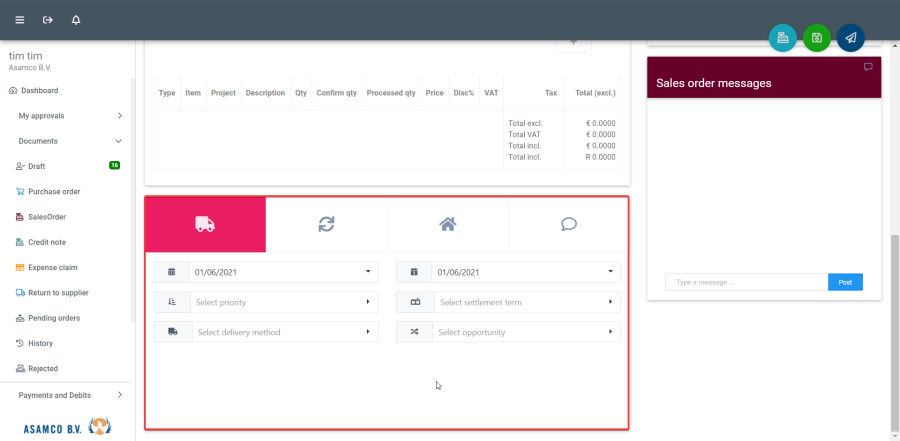The width and height of the screenshot is (900, 441).
Task: Open the speech bubble comments tab
Action: [568, 224]
